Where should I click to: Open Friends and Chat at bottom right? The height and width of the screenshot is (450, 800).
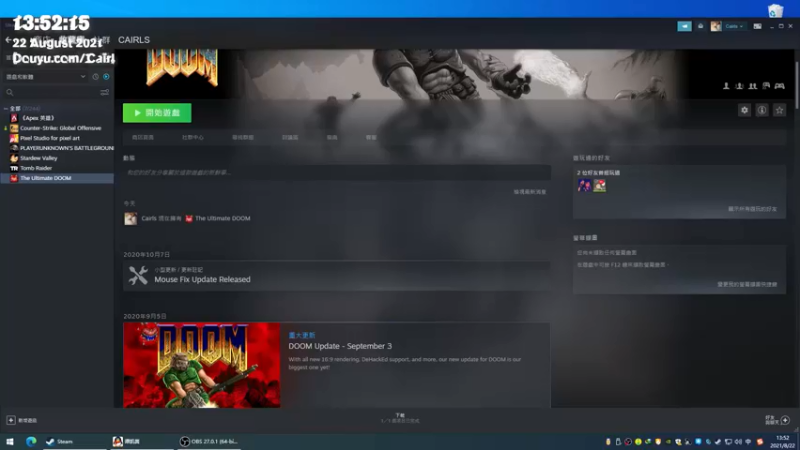pos(777,420)
